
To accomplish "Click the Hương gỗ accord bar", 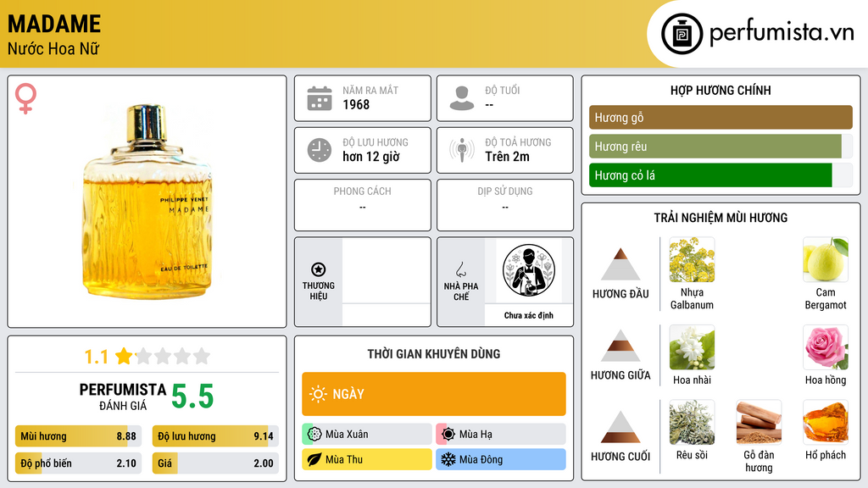I will click(721, 117).
